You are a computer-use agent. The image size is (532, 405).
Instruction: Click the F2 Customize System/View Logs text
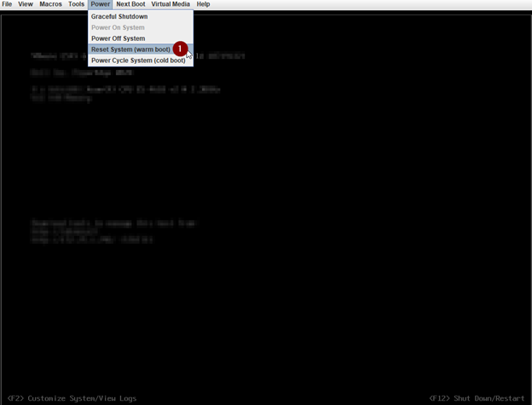pyautogui.click(x=72, y=398)
